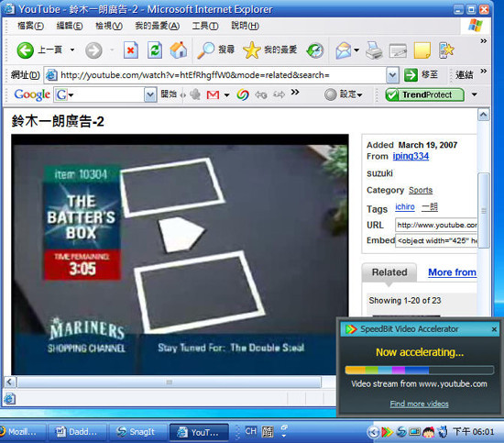Expand the Links bar overflow chevron
The height and width of the screenshot is (443, 504).
tap(483, 71)
